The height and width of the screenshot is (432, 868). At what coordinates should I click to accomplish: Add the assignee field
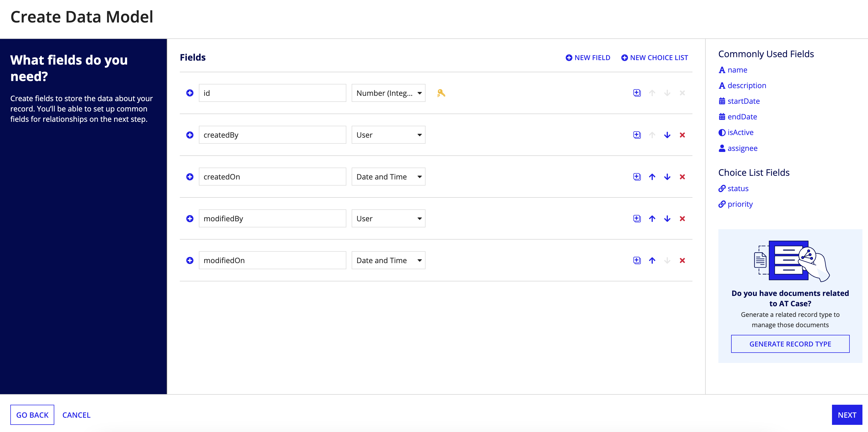click(738, 148)
